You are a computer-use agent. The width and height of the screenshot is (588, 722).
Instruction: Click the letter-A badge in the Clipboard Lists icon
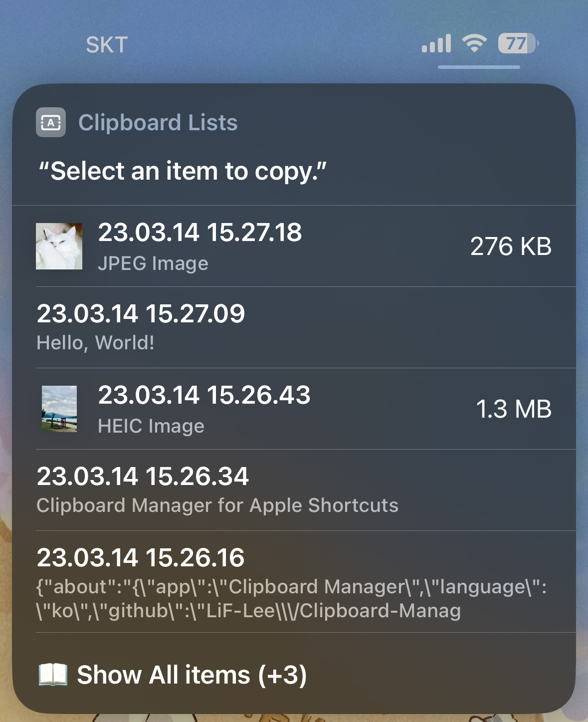click(50, 122)
